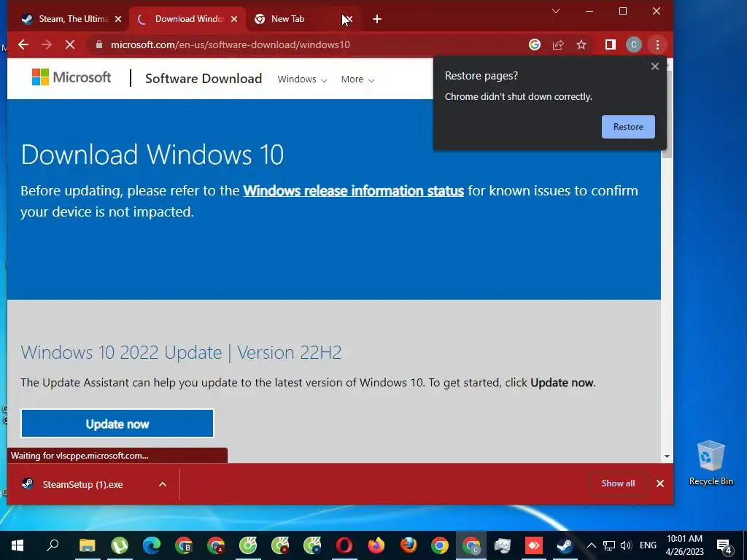This screenshot has width=747, height=560.
Task: Select the Recycle Bin desktop icon
Action: pyautogui.click(x=711, y=463)
